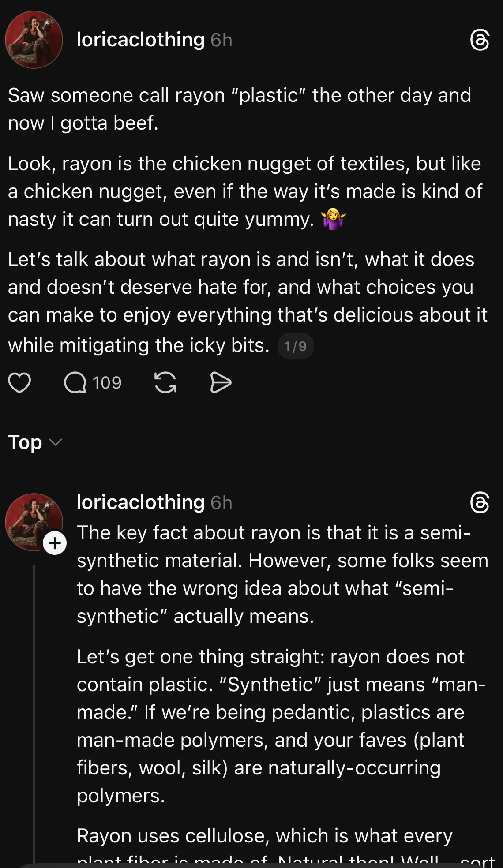The width and height of the screenshot is (503, 868).
Task: Open replies via the speech bubble icon
Action: (75, 382)
